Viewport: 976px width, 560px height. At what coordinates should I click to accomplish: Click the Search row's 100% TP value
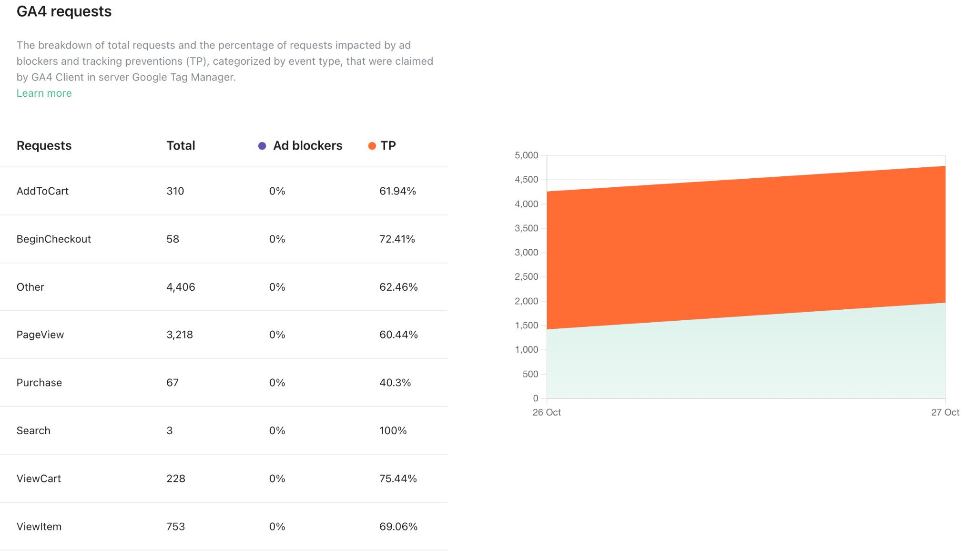(x=393, y=431)
